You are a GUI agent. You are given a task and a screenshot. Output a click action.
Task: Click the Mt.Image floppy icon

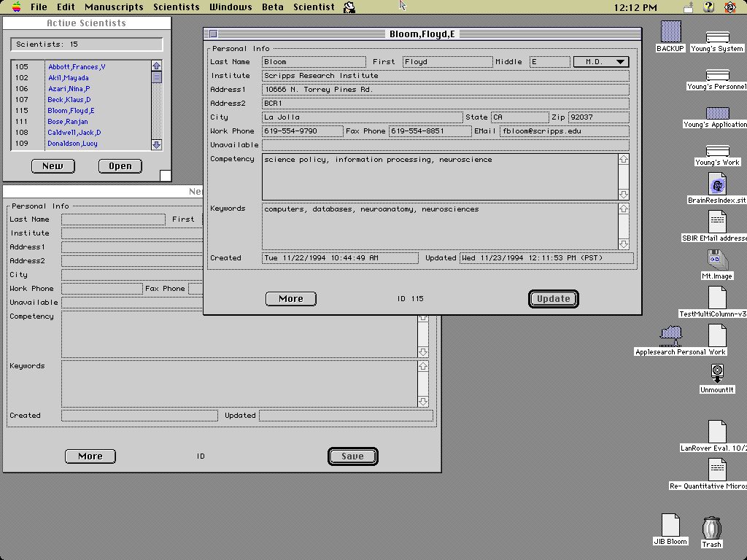coord(716,260)
